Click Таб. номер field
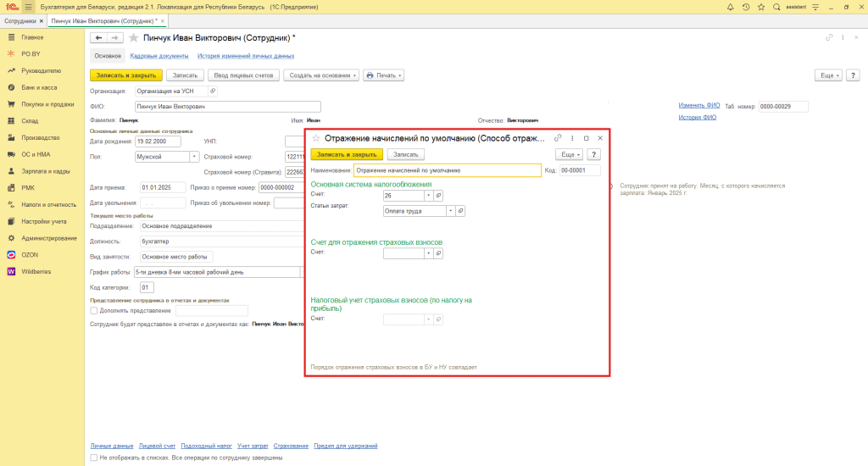The height and width of the screenshot is (466, 868). [783, 106]
